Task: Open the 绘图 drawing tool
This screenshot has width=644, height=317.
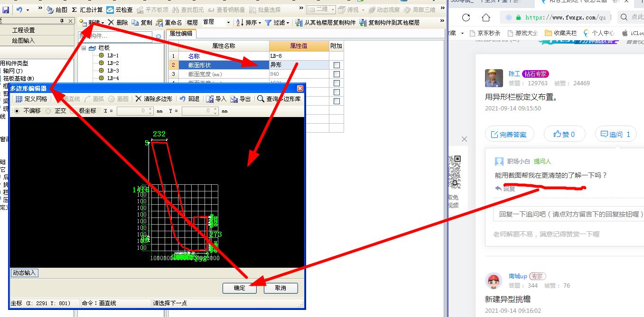Action: coord(57,9)
